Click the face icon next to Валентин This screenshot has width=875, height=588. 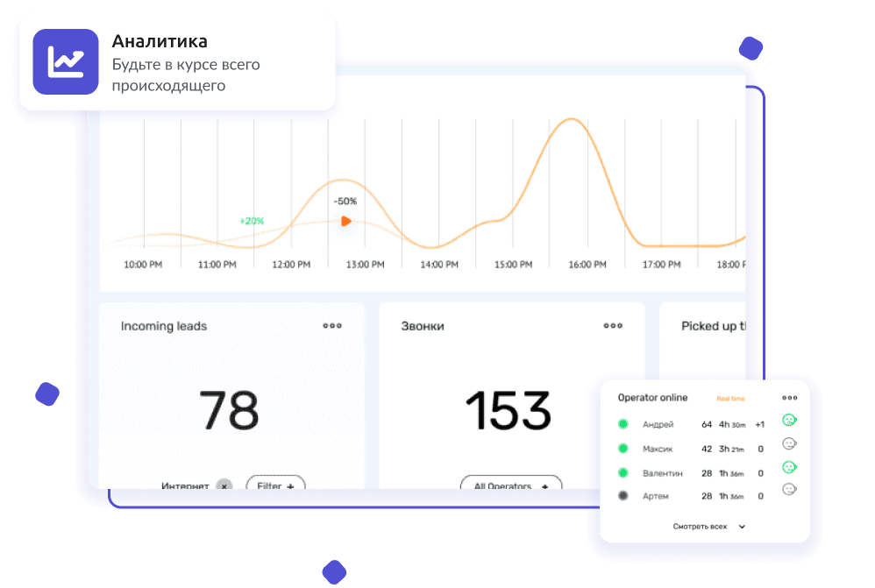tap(789, 467)
